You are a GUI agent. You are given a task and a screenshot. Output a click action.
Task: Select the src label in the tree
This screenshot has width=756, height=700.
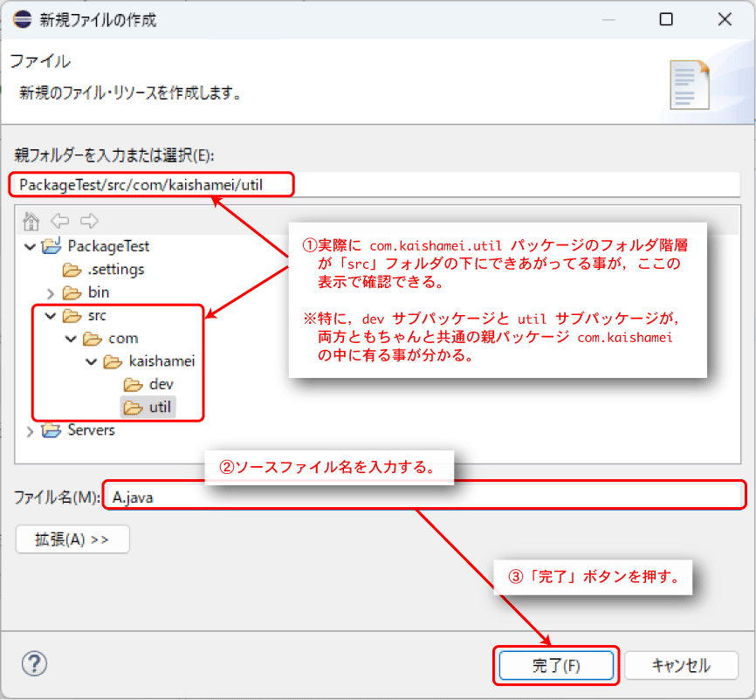(x=97, y=316)
